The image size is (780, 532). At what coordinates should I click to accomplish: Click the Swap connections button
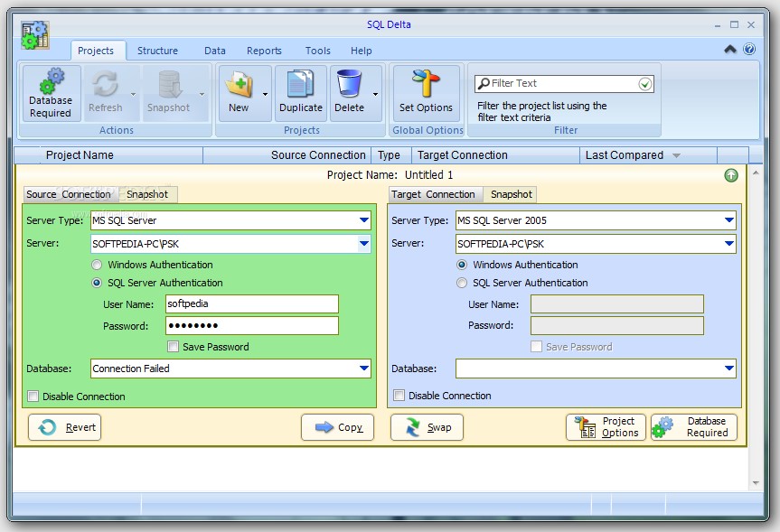[427, 427]
